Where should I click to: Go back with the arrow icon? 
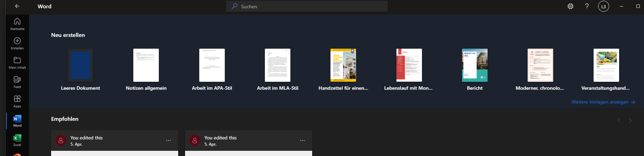coord(17,6)
